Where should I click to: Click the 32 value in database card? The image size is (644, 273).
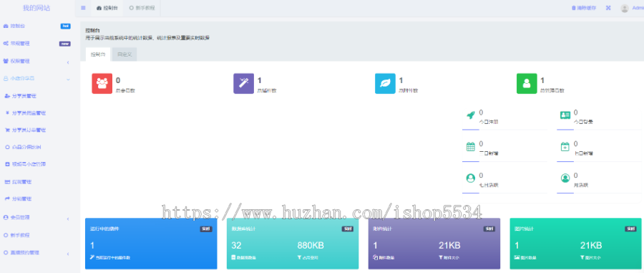[x=236, y=246]
